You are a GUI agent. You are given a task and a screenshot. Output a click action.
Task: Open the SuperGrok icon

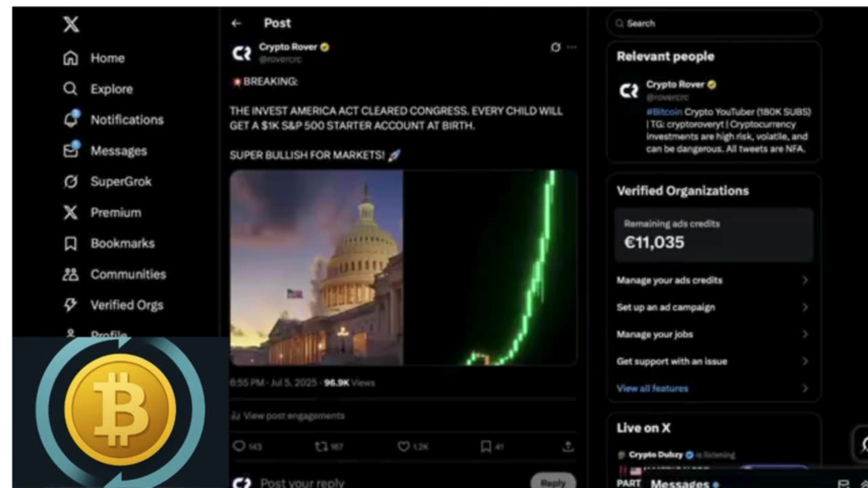pos(71,182)
